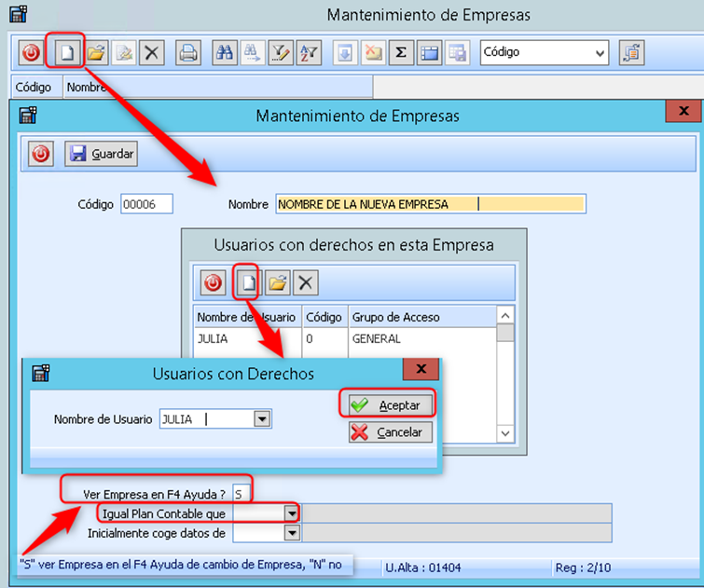Add new user in Usuarios con derechos toolbar
Image resolution: width=704 pixels, height=588 pixels.
pyautogui.click(x=247, y=282)
